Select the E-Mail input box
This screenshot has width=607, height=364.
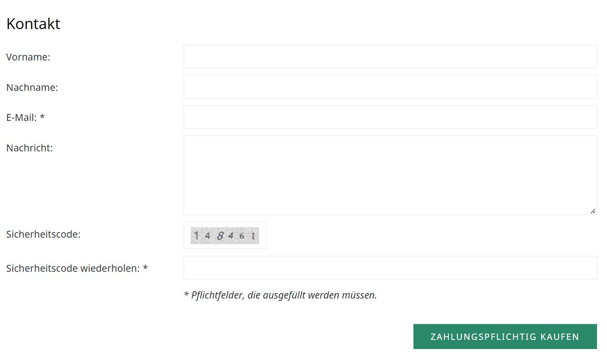[x=390, y=117]
